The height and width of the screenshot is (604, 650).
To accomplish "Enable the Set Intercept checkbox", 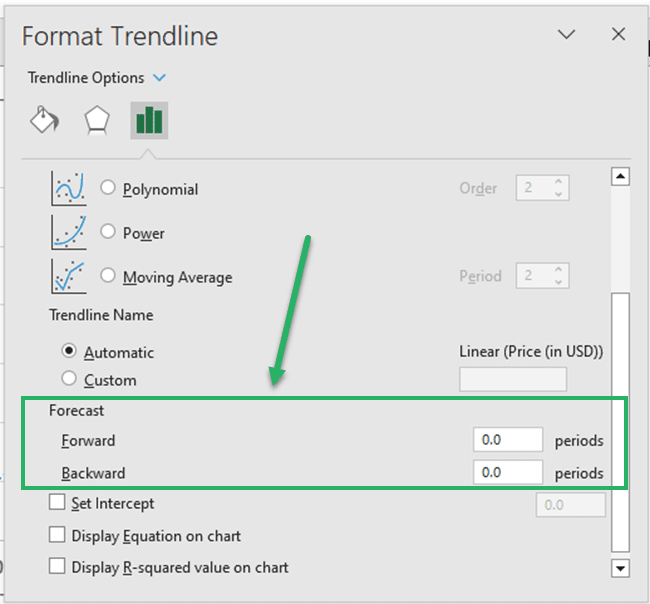I will 57,502.
